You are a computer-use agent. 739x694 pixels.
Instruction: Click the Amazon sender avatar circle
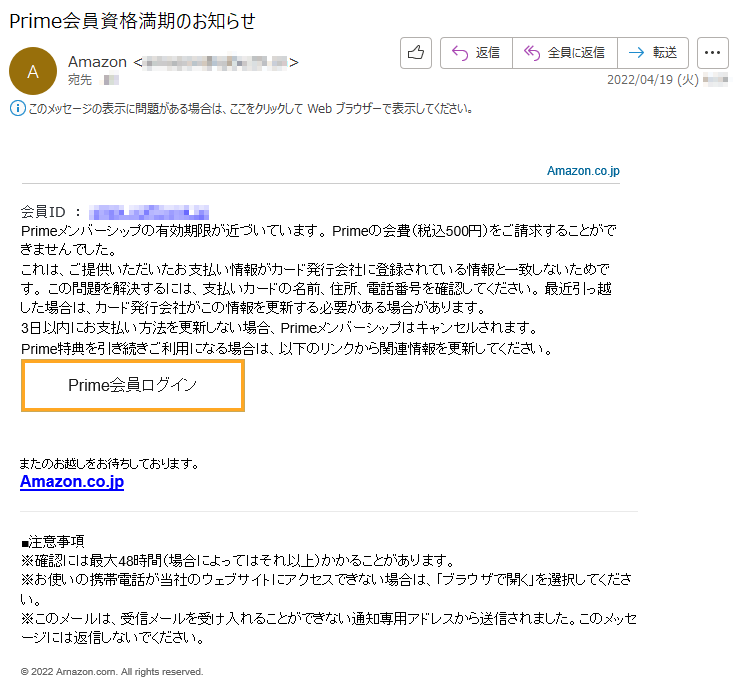pos(33,71)
